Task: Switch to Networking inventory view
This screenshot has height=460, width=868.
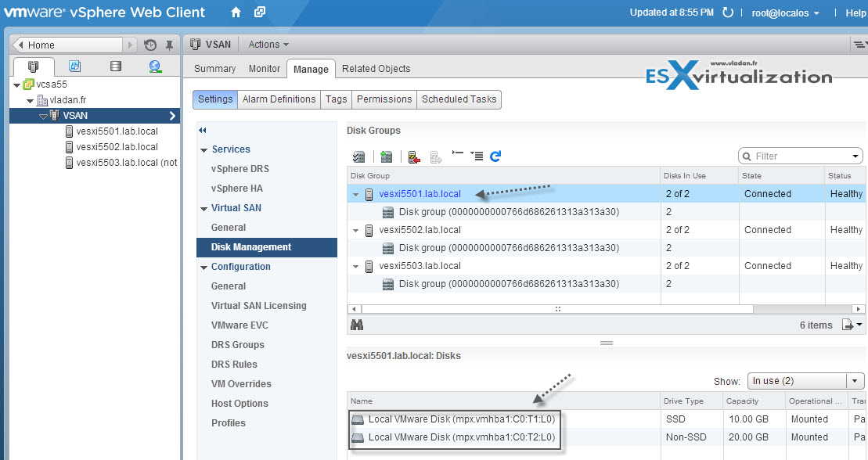Action: 155,66
